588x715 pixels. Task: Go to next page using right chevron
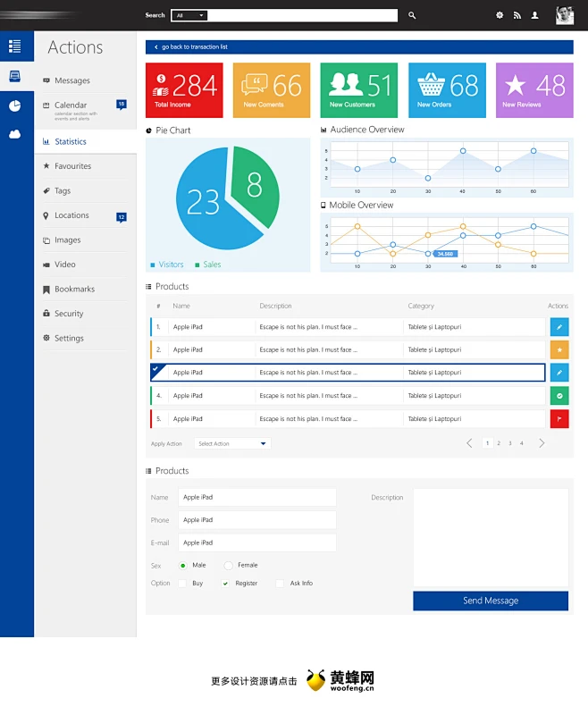542,443
